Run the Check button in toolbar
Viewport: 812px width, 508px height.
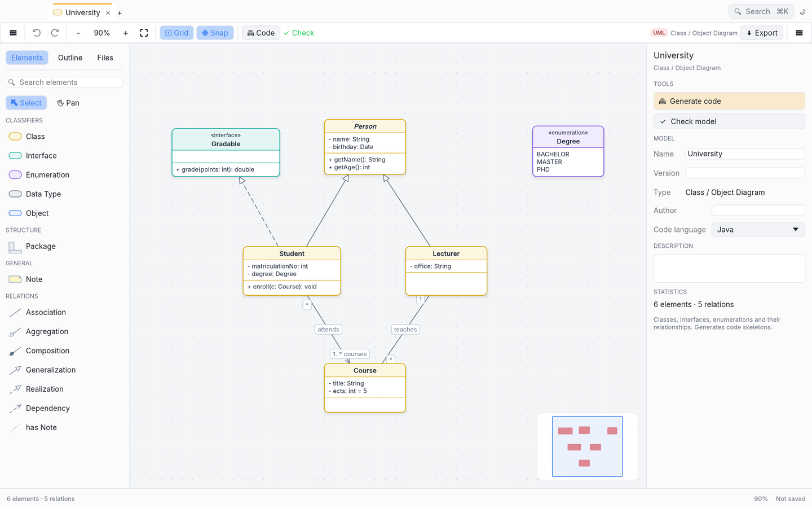pyautogui.click(x=299, y=33)
